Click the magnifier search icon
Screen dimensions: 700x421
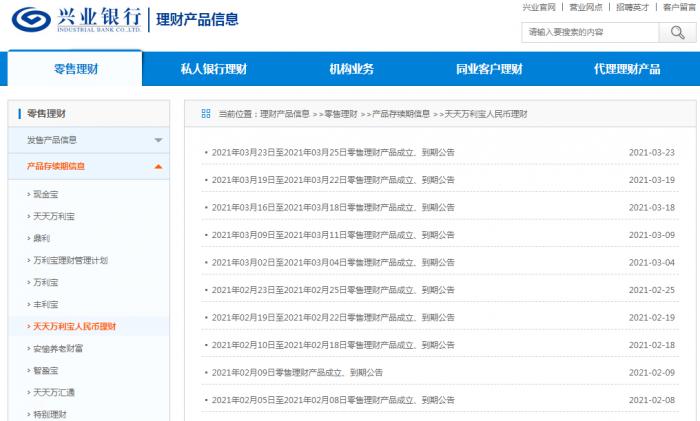pyautogui.click(x=677, y=33)
